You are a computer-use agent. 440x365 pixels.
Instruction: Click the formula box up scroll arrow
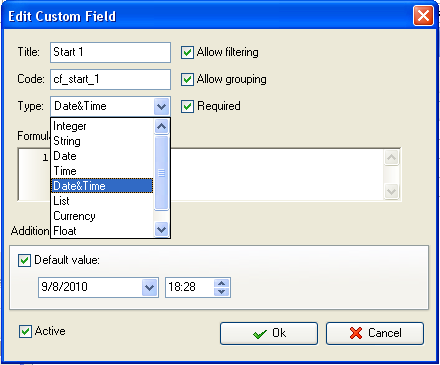(x=391, y=158)
